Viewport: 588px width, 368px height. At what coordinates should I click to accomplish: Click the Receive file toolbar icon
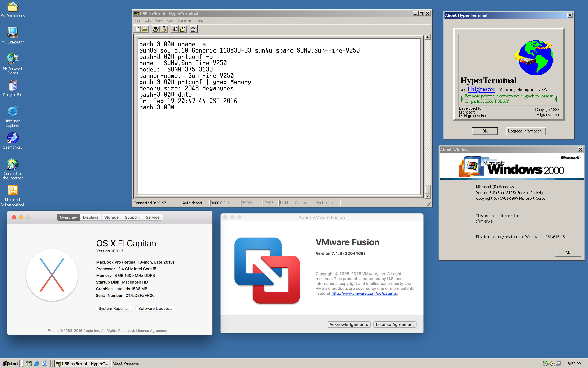coord(183,29)
